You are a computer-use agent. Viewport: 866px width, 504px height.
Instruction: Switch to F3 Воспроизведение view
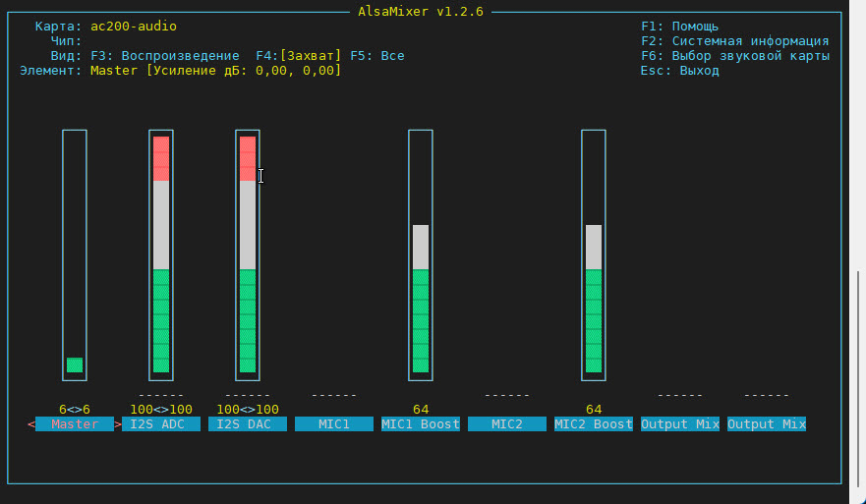point(165,56)
